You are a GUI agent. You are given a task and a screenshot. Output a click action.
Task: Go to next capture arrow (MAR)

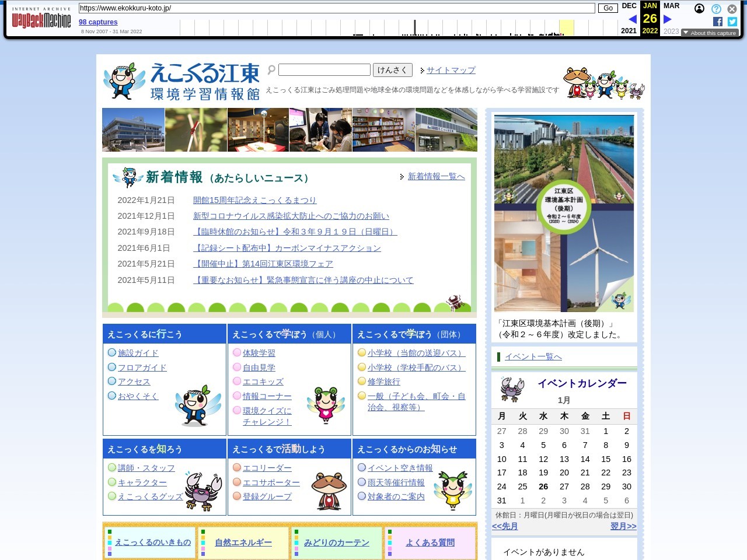click(x=668, y=19)
